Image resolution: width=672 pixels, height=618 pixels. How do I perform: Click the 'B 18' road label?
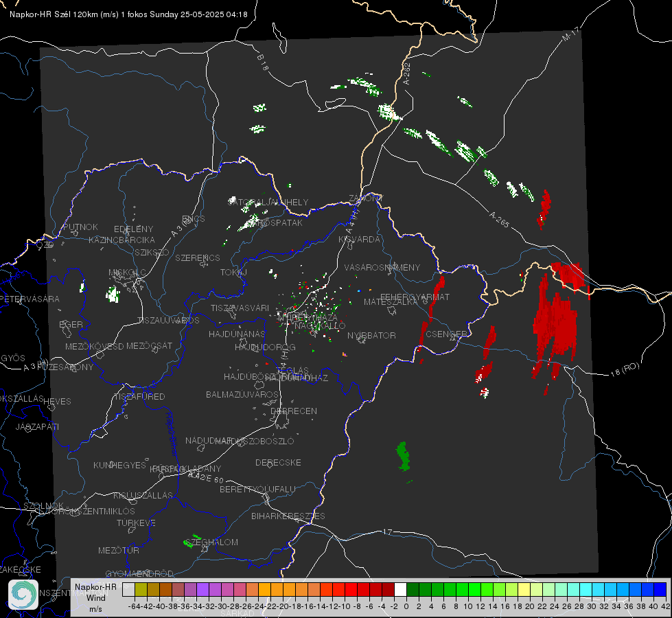click(263, 62)
